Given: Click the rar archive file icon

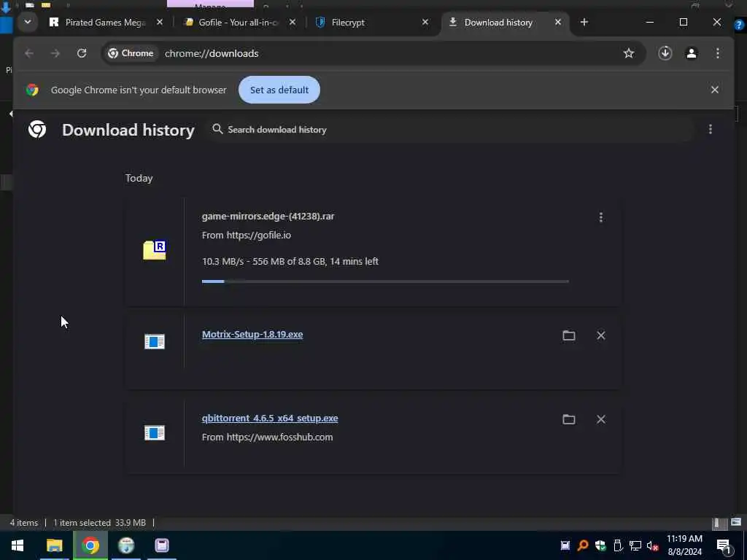Looking at the screenshot, I should 155,250.
